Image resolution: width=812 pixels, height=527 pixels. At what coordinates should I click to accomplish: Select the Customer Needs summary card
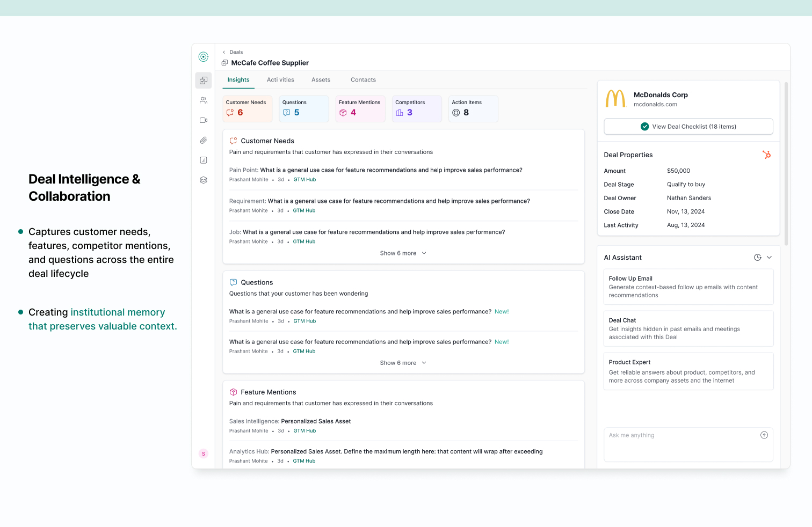pyautogui.click(x=248, y=109)
